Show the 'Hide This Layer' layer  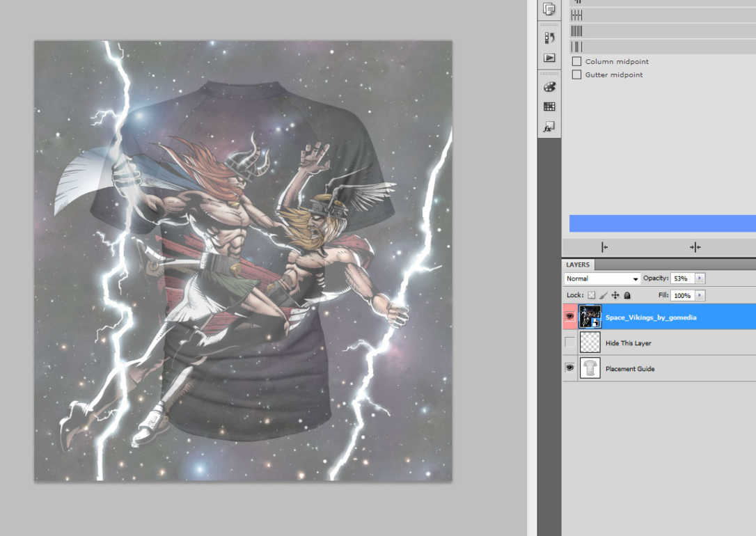(x=570, y=342)
